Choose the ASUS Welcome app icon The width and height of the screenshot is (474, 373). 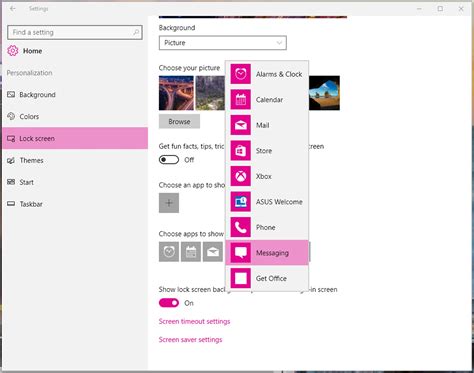coord(240,202)
